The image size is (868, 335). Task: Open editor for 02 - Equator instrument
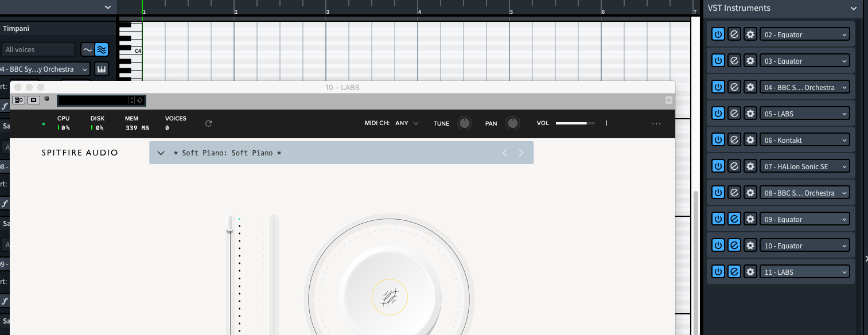pyautogui.click(x=734, y=34)
